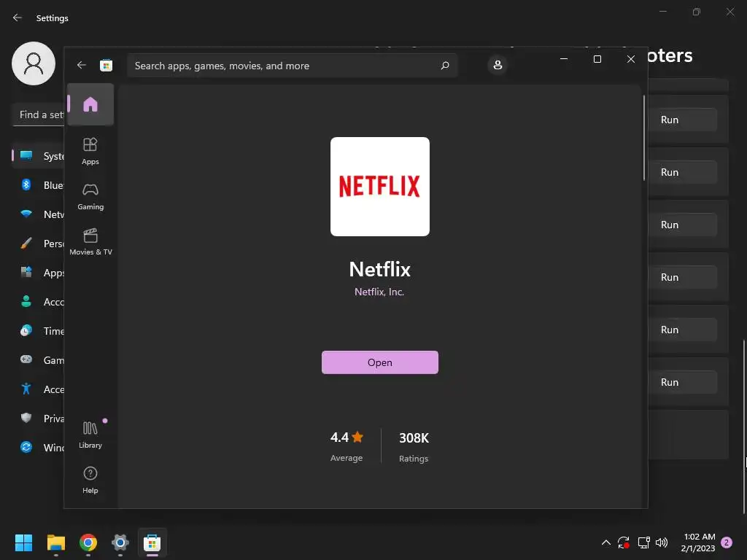
Task: Click the search magnifier icon in Store
Action: coord(444,65)
